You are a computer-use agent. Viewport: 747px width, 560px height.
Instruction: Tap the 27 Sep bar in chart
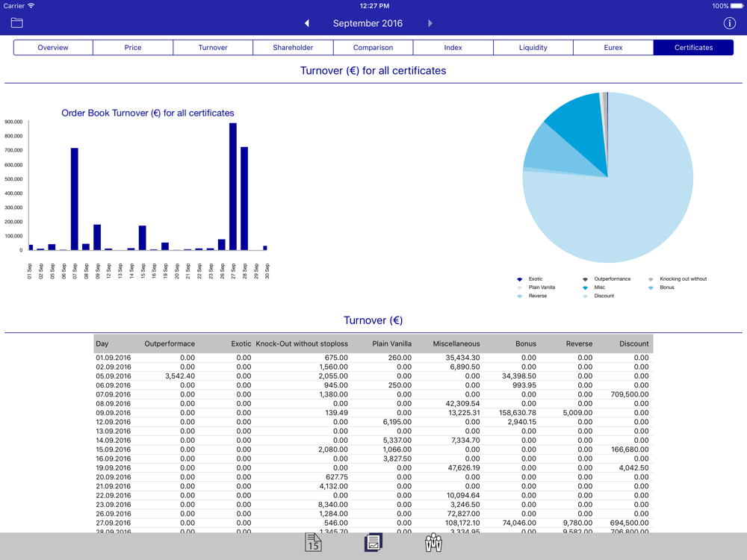tap(233, 187)
